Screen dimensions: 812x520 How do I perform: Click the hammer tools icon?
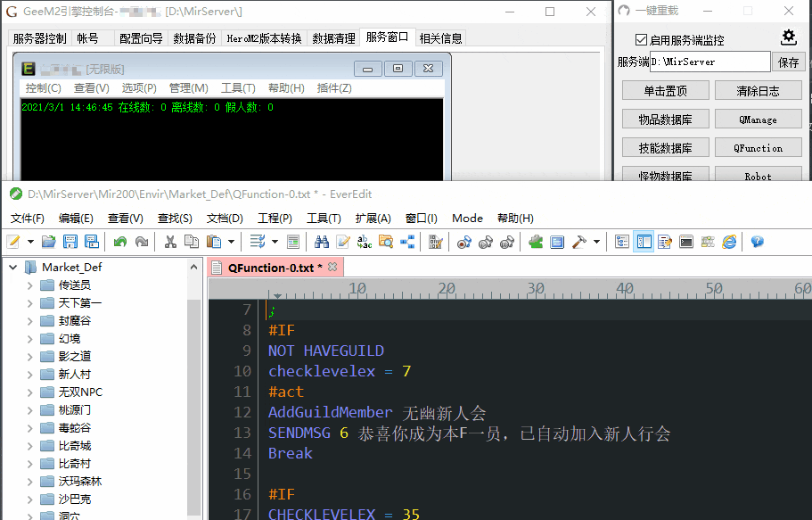click(x=578, y=242)
